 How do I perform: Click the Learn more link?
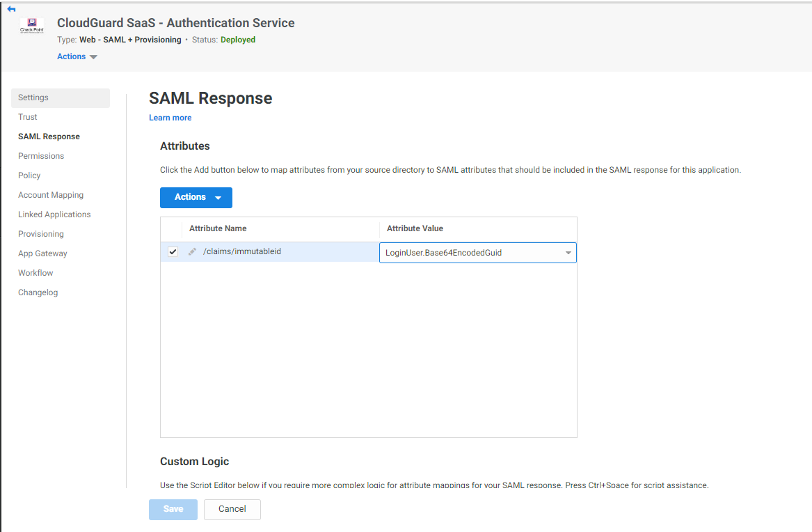pyautogui.click(x=170, y=118)
